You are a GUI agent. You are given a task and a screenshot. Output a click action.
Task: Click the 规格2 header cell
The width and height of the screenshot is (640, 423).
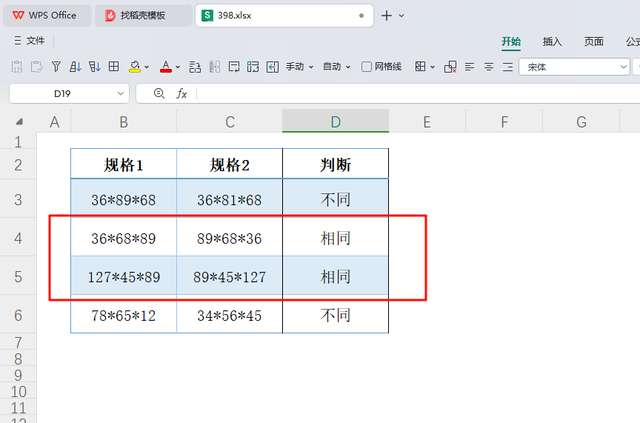[230, 165]
